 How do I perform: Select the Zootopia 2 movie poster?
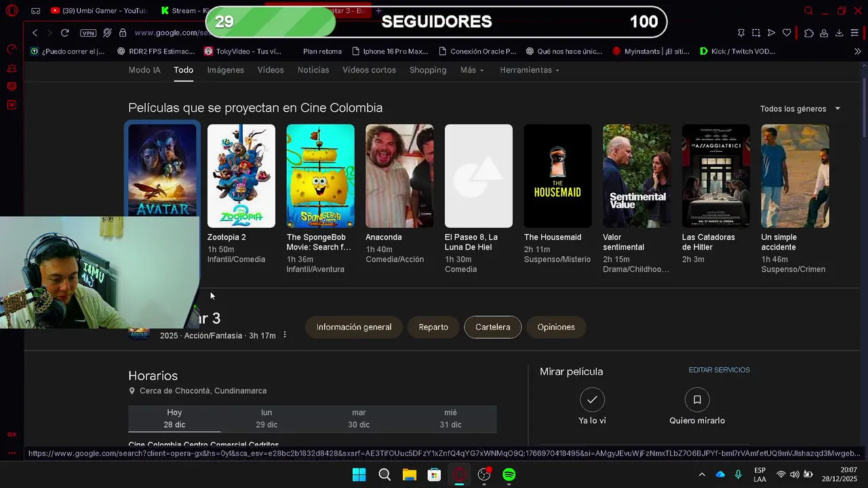[x=241, y=176]
